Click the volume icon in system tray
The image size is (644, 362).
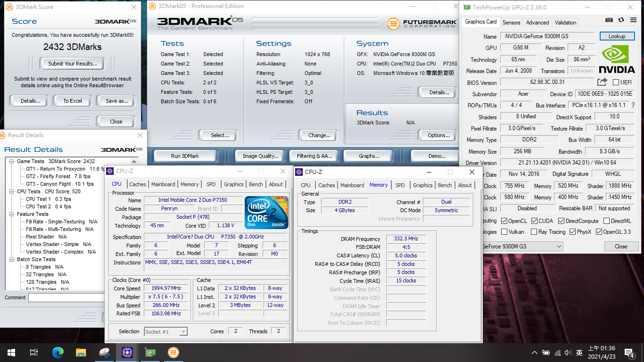(x=569, y=353)
